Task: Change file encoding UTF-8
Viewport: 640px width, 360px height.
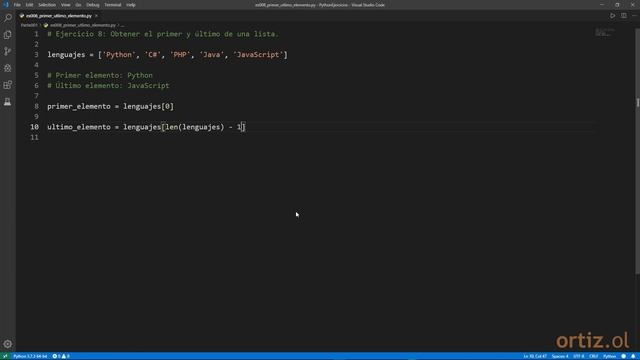Action: pyautogui.click(x=579, y=356)
